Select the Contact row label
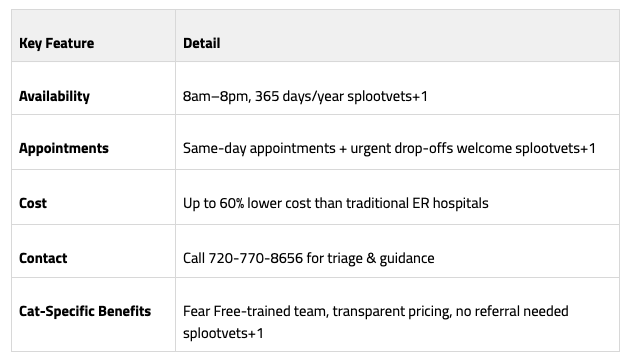 [43, 258]
